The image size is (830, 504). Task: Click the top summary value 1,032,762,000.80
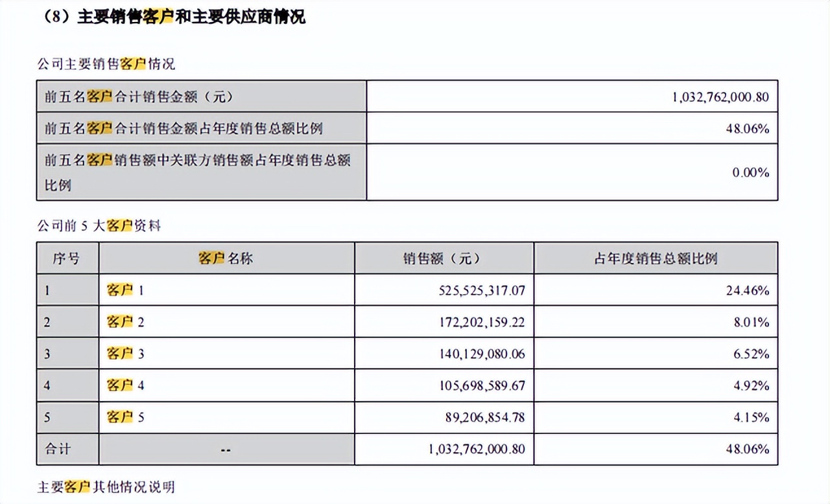point(720,97)
